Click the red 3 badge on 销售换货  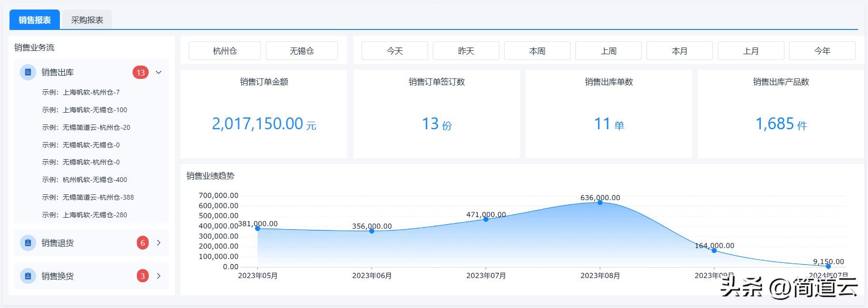coord(143,276)
